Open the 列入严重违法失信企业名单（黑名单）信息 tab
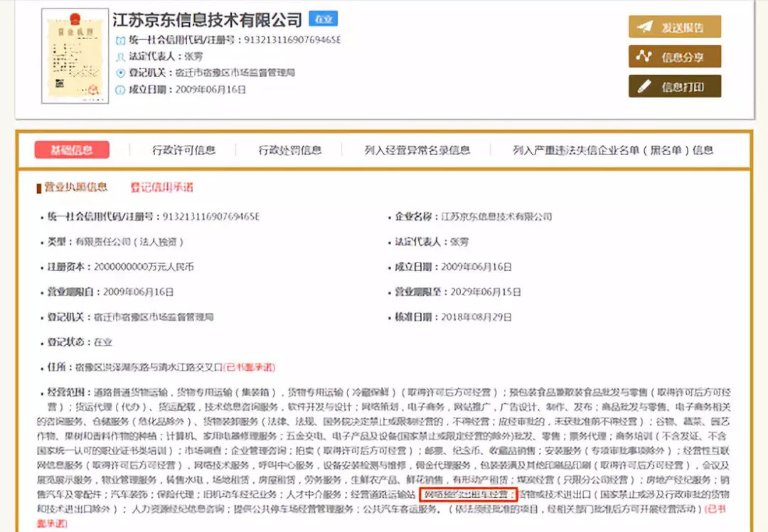 click(x=613, y=150)
